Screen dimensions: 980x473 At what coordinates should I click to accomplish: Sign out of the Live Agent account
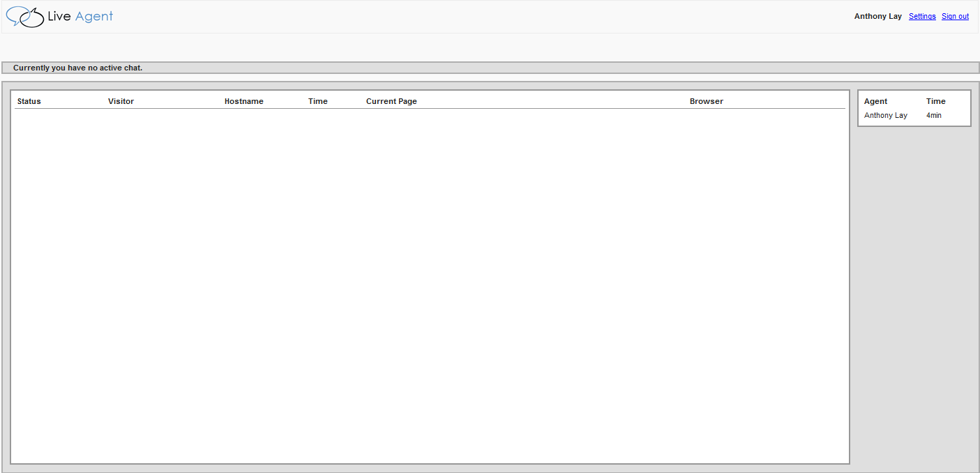pyautogui.click(x=955, y=16)
